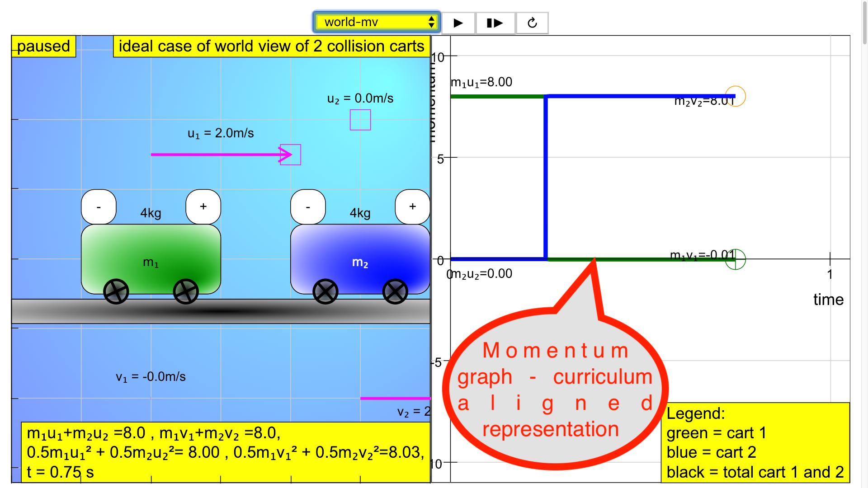Click rear wheel of blue cart
This screenshot has height=488, width=868.
click(x=325, y=291)
